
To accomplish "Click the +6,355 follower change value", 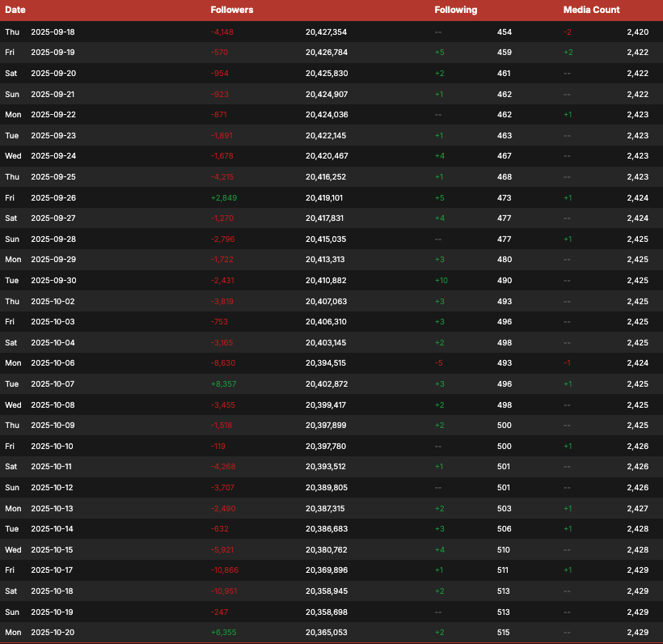I will pos(223,632).
